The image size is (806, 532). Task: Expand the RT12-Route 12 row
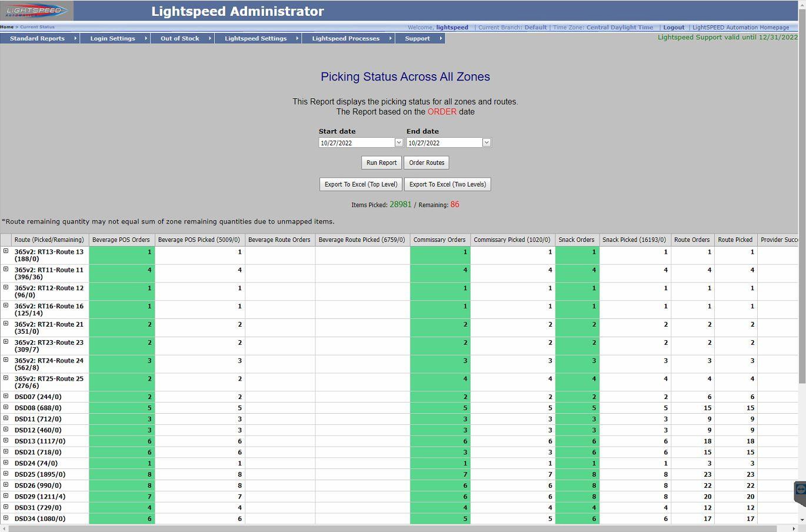coord(6,287)
